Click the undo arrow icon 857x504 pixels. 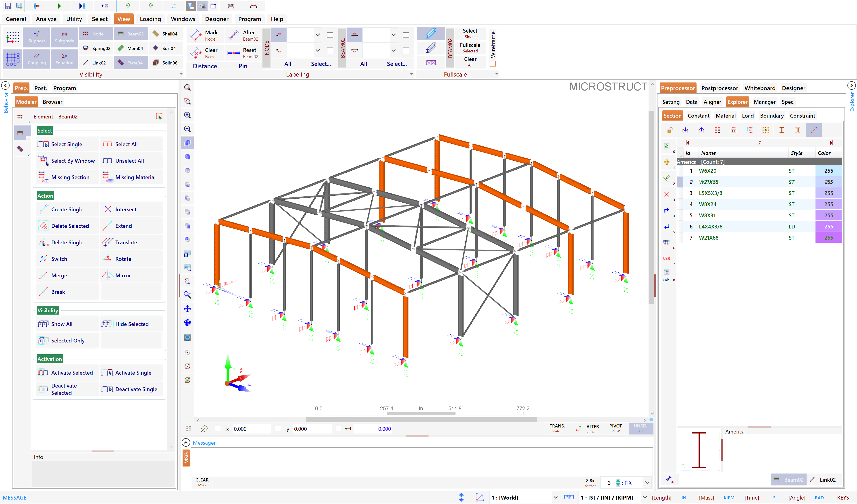tap(128, 6)
